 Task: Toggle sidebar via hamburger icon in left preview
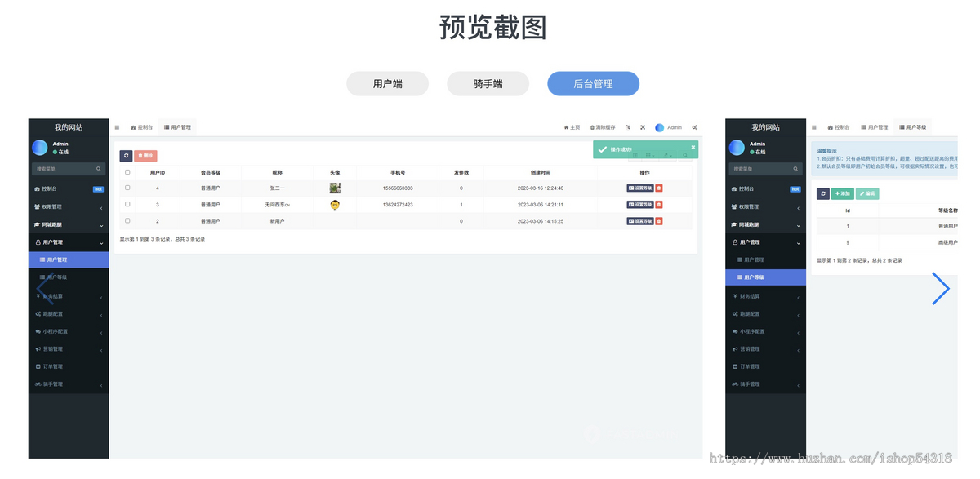coord(117,127)
